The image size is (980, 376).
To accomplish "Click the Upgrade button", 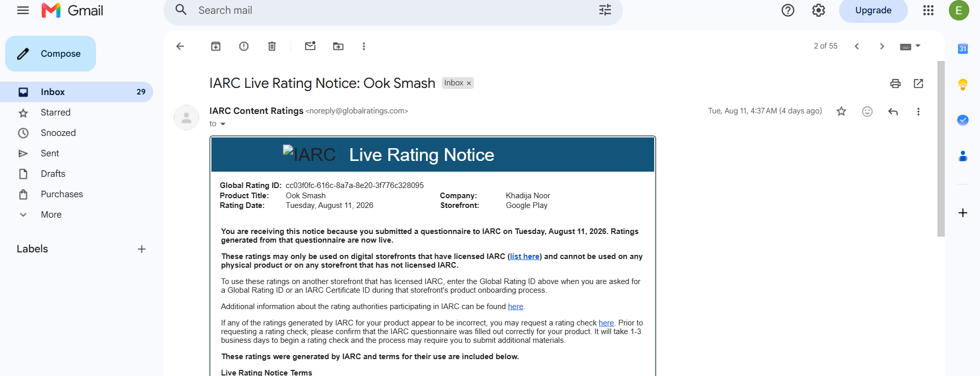I will [x=873, y=10].
